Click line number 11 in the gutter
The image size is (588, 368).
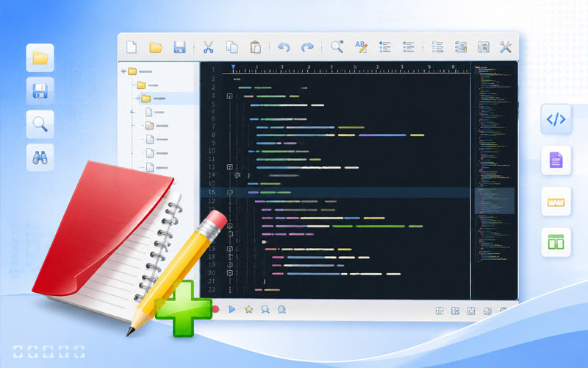[x=212, y=159]
